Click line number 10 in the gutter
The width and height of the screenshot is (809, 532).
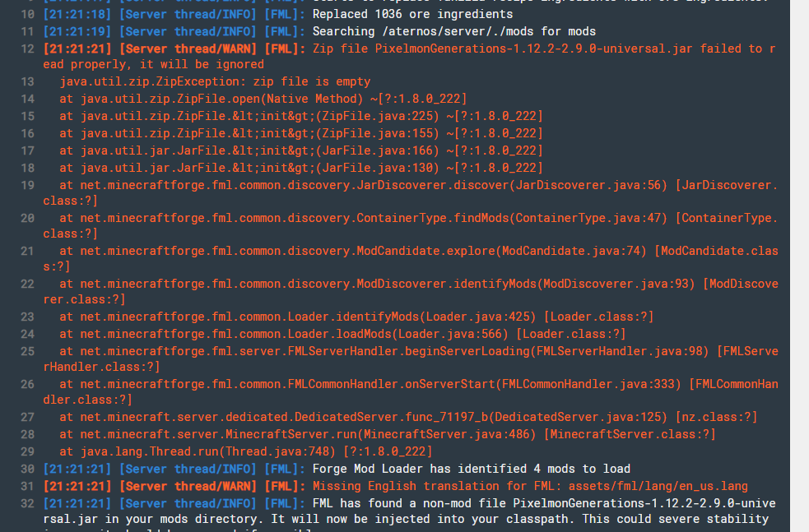27,15
